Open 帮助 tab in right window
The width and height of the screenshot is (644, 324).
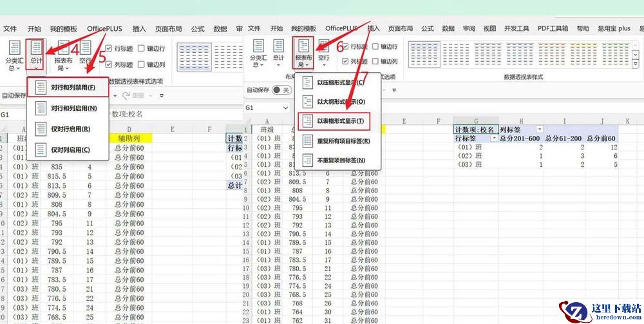(x=583, y=28)
